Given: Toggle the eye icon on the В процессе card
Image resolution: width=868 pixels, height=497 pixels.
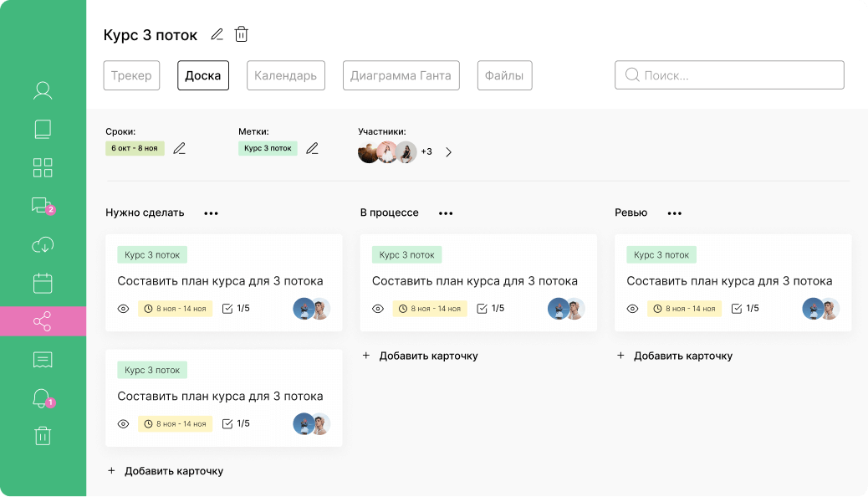Looking at the screenshot, I should click(378, 309).
